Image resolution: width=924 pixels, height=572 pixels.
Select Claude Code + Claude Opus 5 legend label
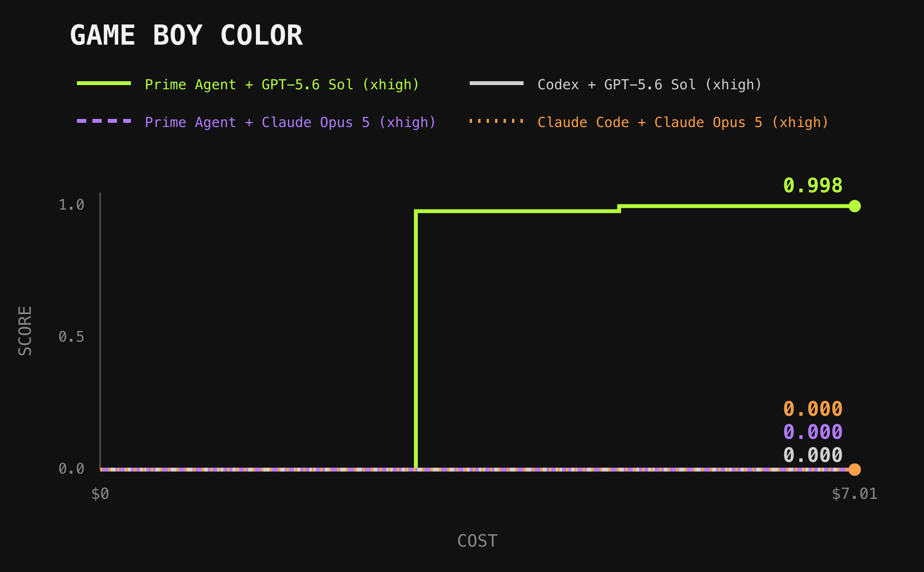(683, 122)
